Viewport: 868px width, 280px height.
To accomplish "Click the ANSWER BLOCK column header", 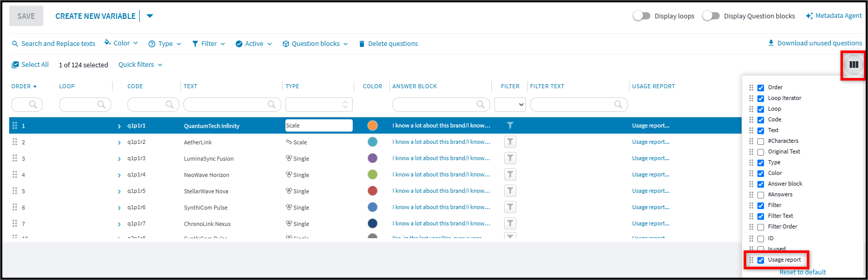I will 415,86.
